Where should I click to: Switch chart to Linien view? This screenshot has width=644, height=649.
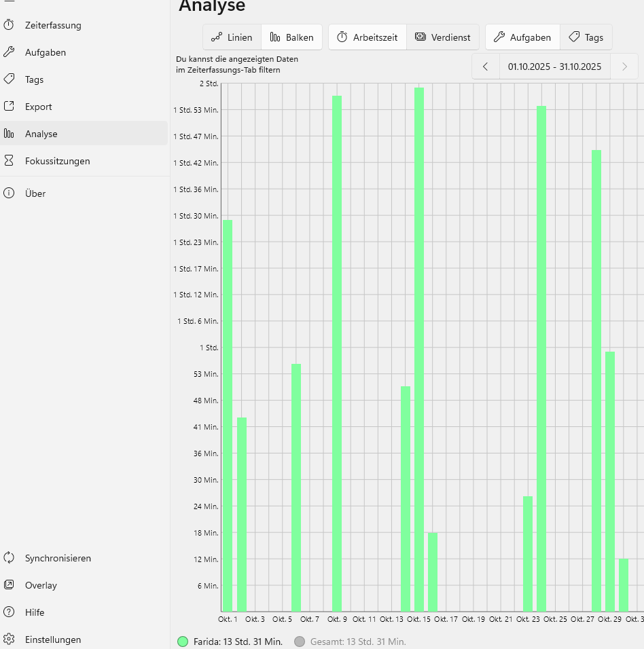(x=232, y=37)
